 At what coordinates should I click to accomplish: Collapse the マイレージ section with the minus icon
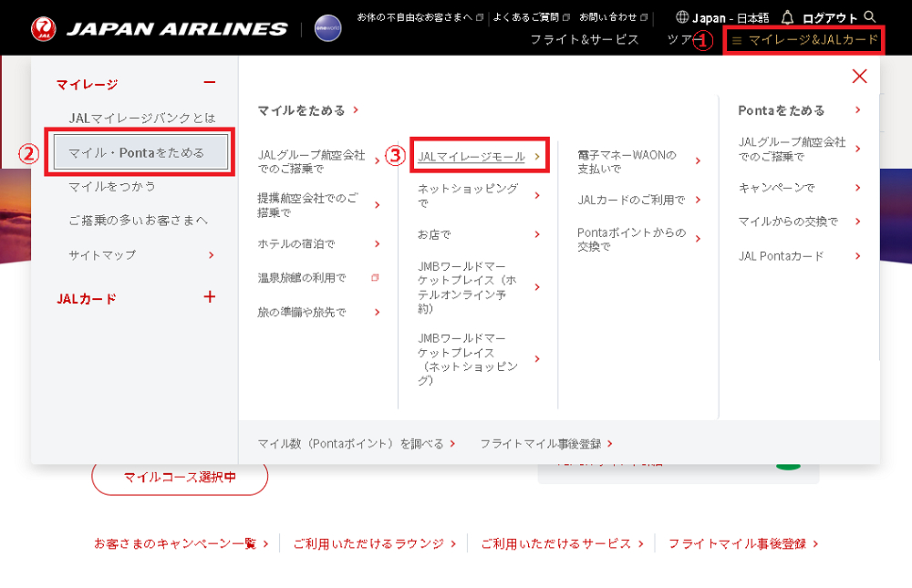tap(210, 83)
